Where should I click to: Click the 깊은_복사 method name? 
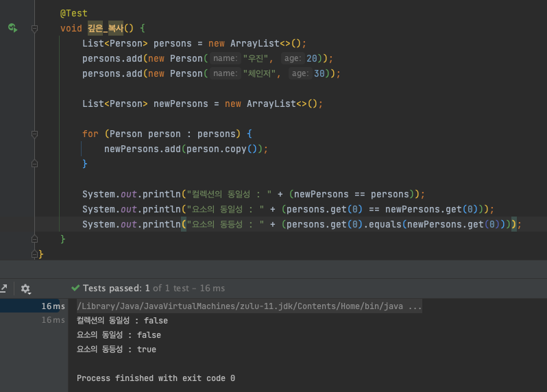click(106, 28)
